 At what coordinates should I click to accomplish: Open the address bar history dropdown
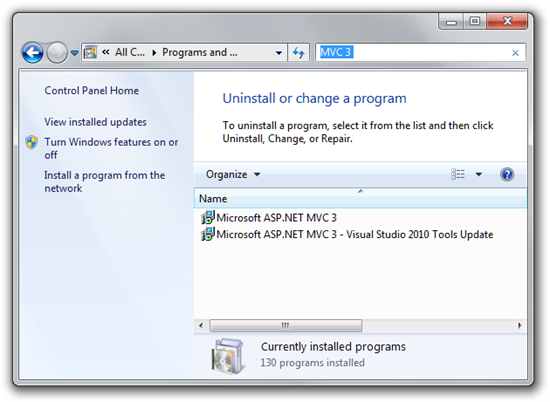(279, 53)
